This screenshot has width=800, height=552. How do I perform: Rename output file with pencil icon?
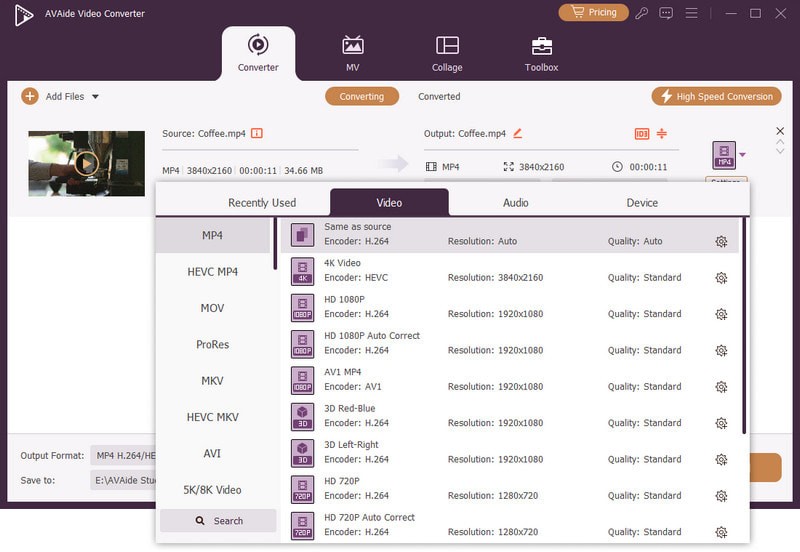pyautogui.click(x=517, y=133)
